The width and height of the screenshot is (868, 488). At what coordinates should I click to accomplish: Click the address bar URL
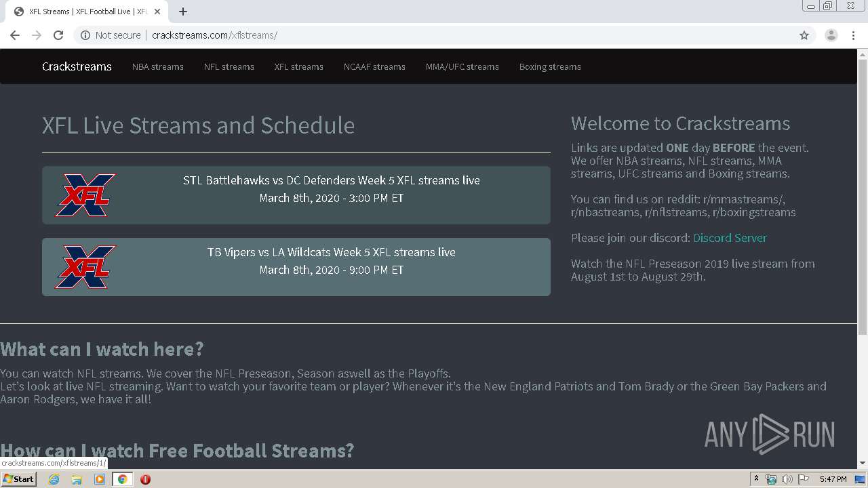pos(214,35)
